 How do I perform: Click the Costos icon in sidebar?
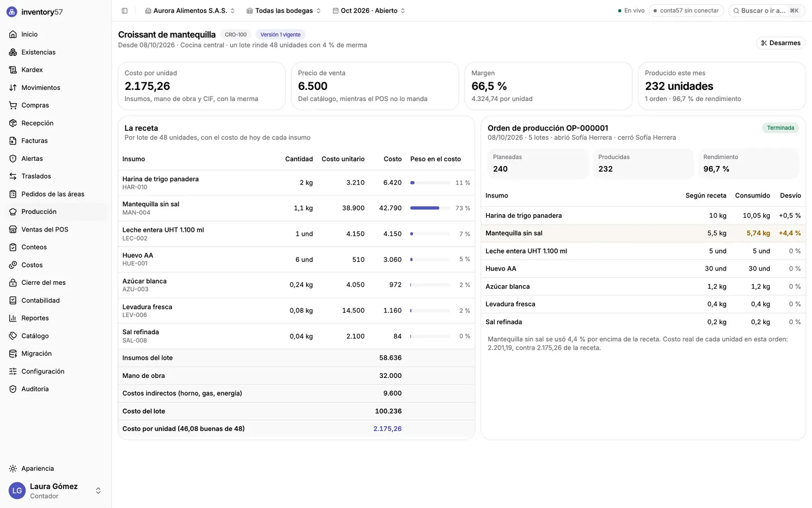pyautogui.click(x=13, y=265)
